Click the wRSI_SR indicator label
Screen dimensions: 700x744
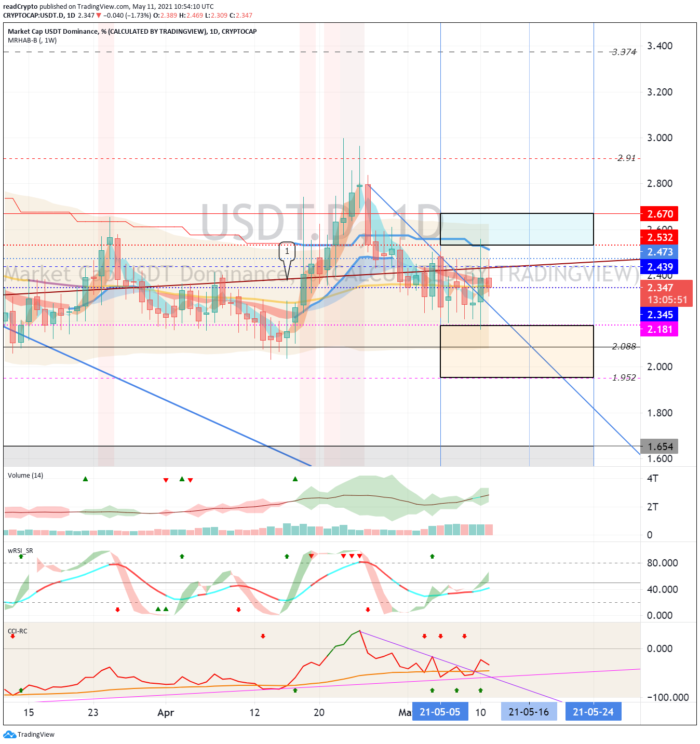pyautogui.click(x=20, y=550)
